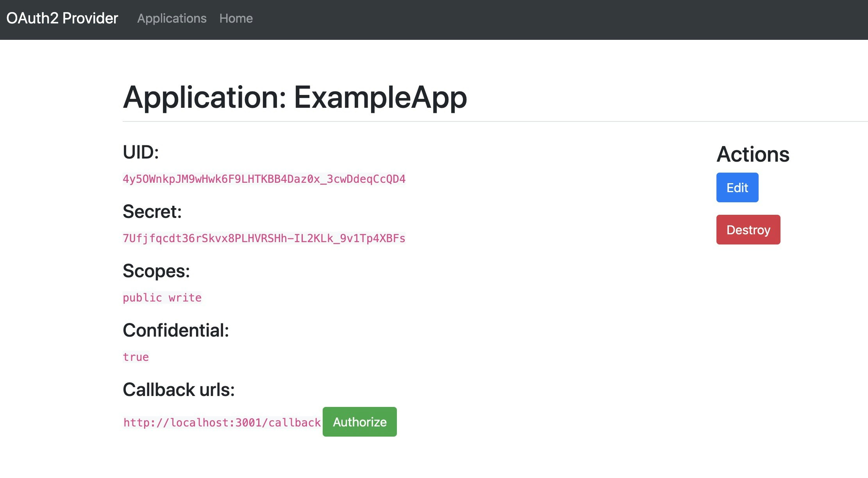Click the Callback urls label
Viewport: 868px width, 478px height.
pos(179,390)
